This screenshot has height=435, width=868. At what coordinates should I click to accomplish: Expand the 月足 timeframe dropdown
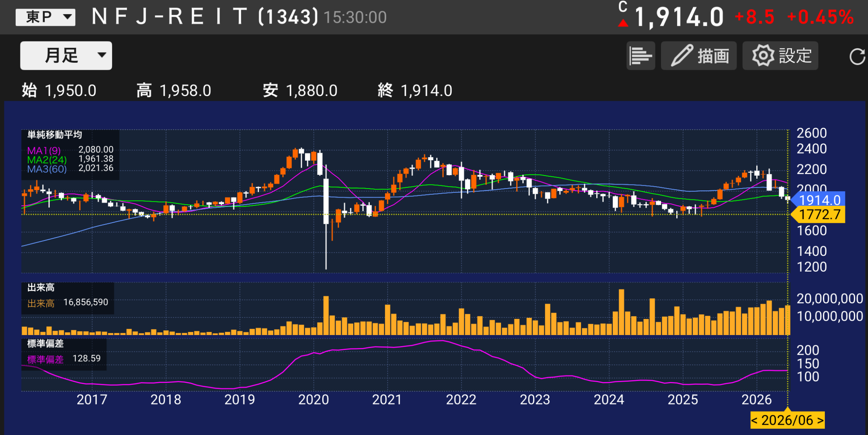[x=66, y=56]
